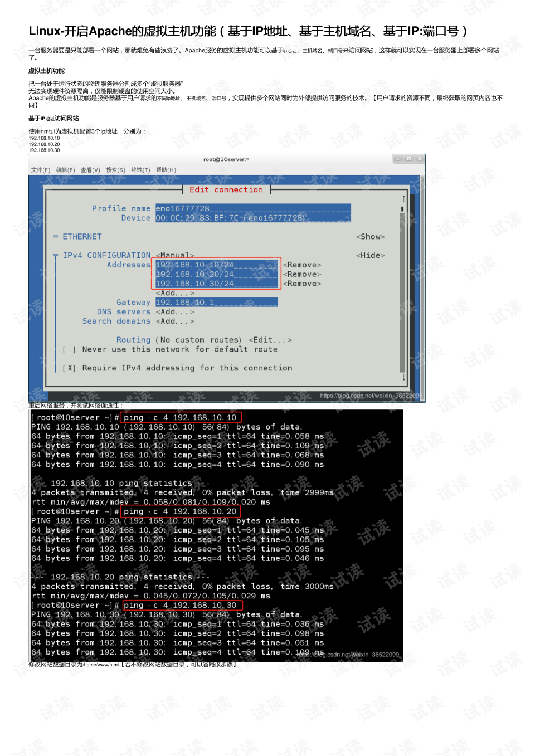535x756 pixels.
Task: Click the scrollbar up arrow in nmtui
Action: click(403, 198)
